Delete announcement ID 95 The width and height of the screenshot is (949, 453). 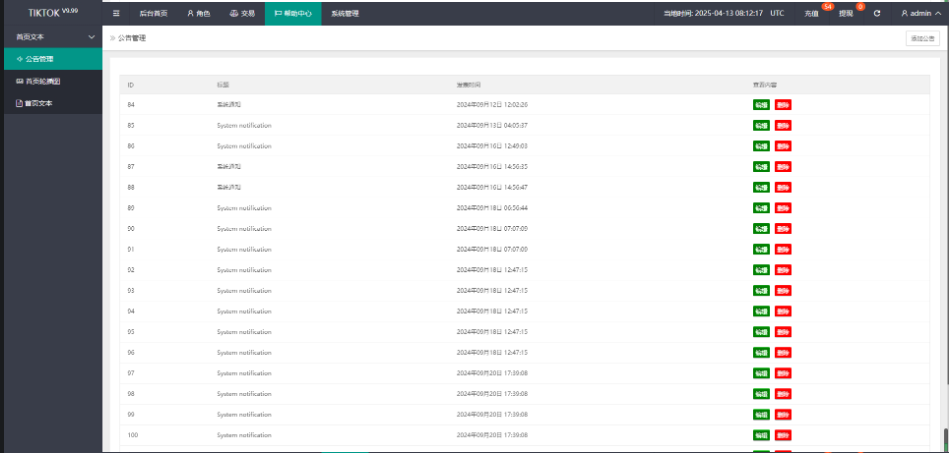pos(783,332)
